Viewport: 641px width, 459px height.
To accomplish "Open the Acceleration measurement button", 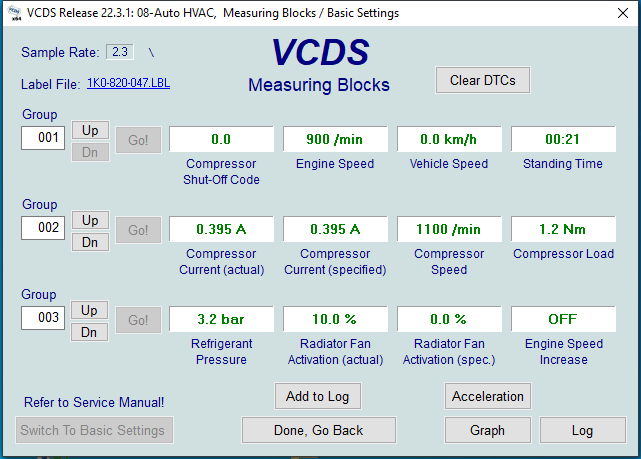I will [487, 396].
